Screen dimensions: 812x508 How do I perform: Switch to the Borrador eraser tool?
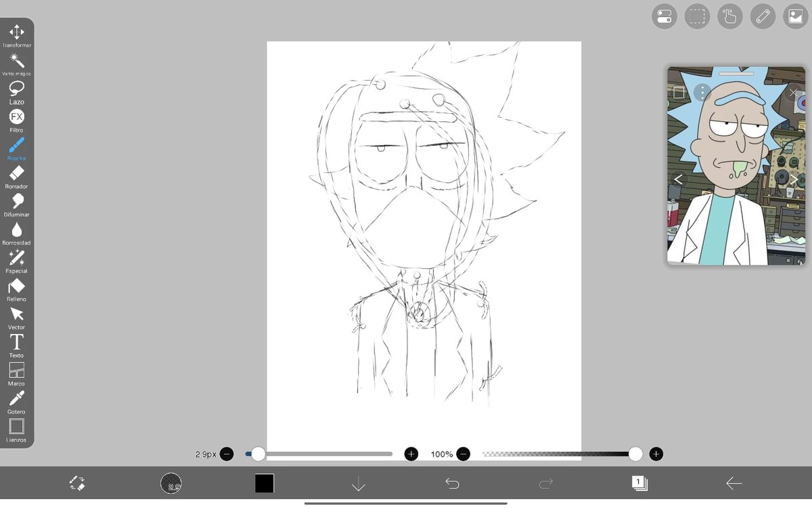pos(17,177)
